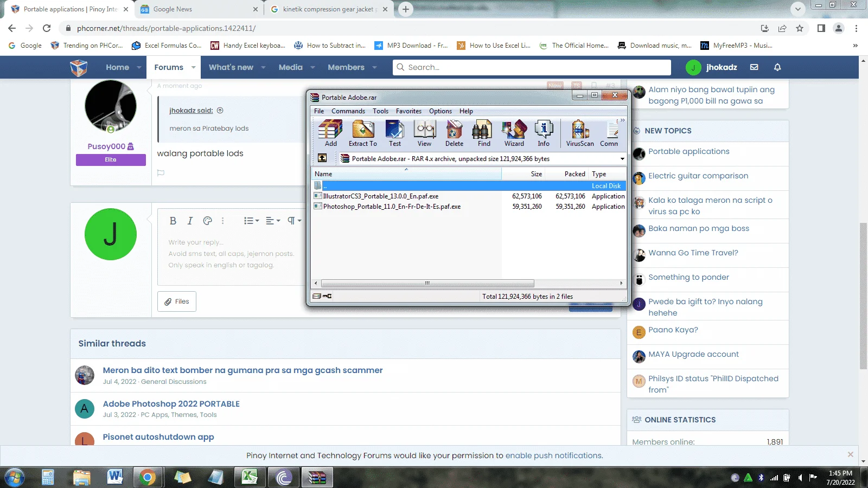The image size is (868, 488).
Task: Click the bold formatting icon in reply editor
Action: pyautogui.click(x=173, y=221)
